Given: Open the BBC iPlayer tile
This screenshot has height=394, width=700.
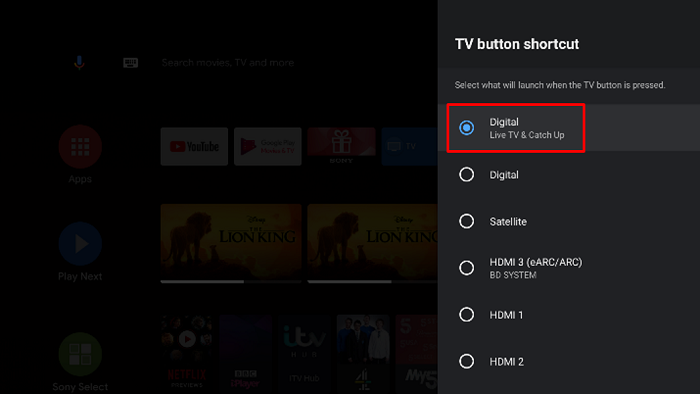Looking at the screenshot, I should click(246, 352).
